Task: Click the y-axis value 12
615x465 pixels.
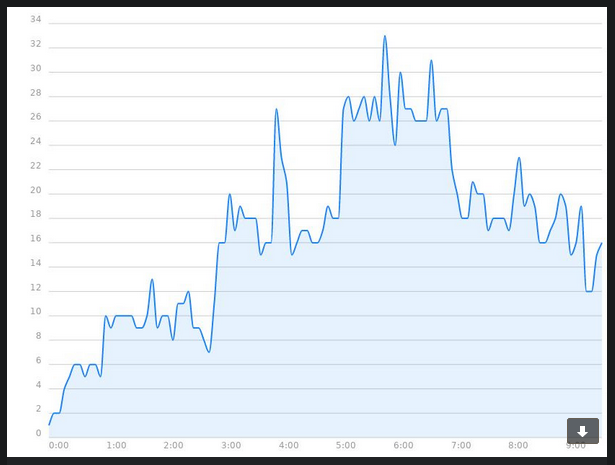Action: coord(36,288)
